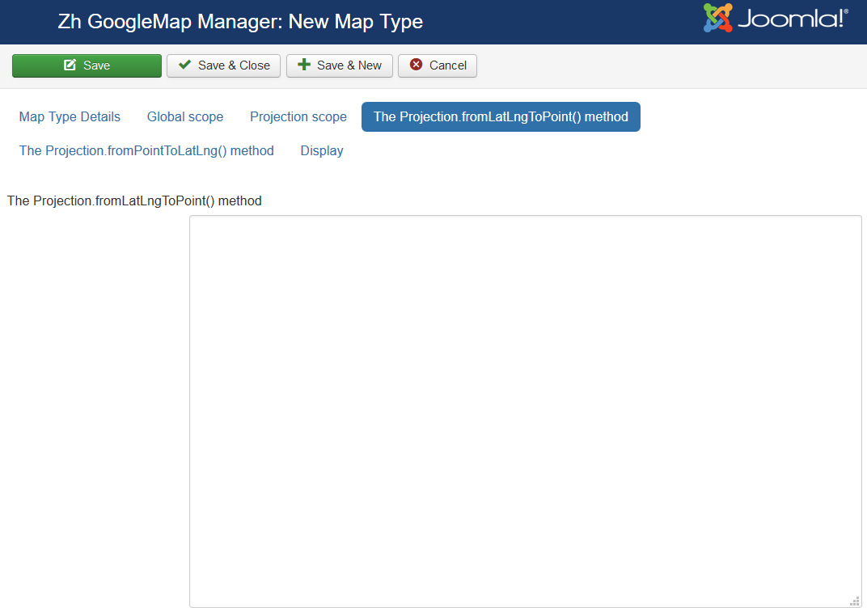Screen dimensions: 867x616
Task: Cancel the new map type
Action: [438, 65]
